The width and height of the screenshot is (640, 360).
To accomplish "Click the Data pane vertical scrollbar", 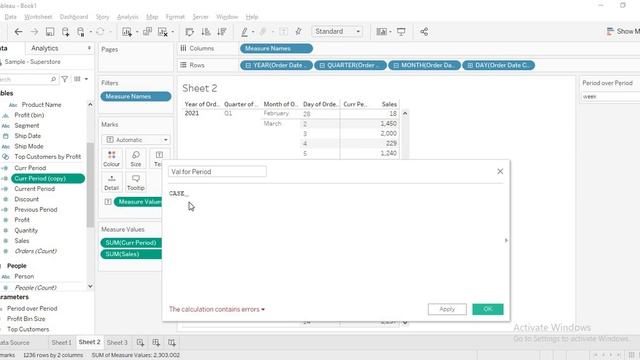I will (90, 184).
